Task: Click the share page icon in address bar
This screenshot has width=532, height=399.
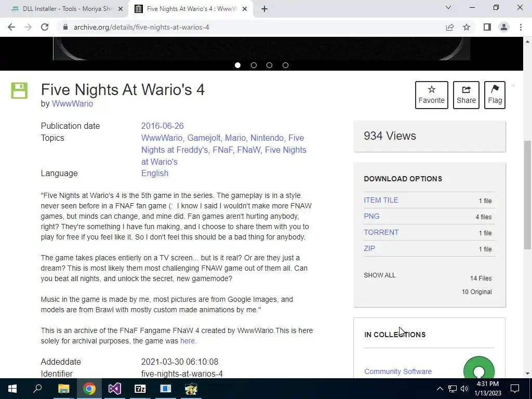Action: (x=450, y=27)
